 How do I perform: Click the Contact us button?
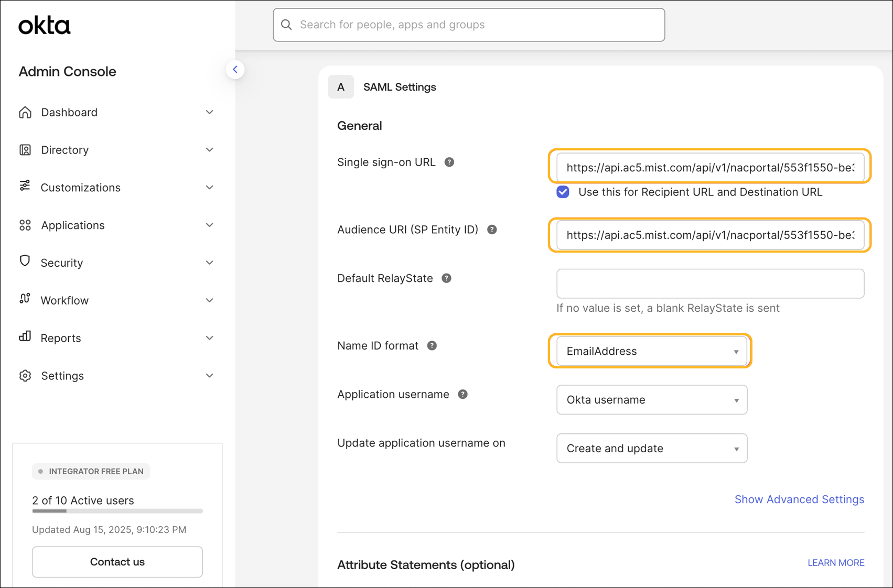point(117,562)
